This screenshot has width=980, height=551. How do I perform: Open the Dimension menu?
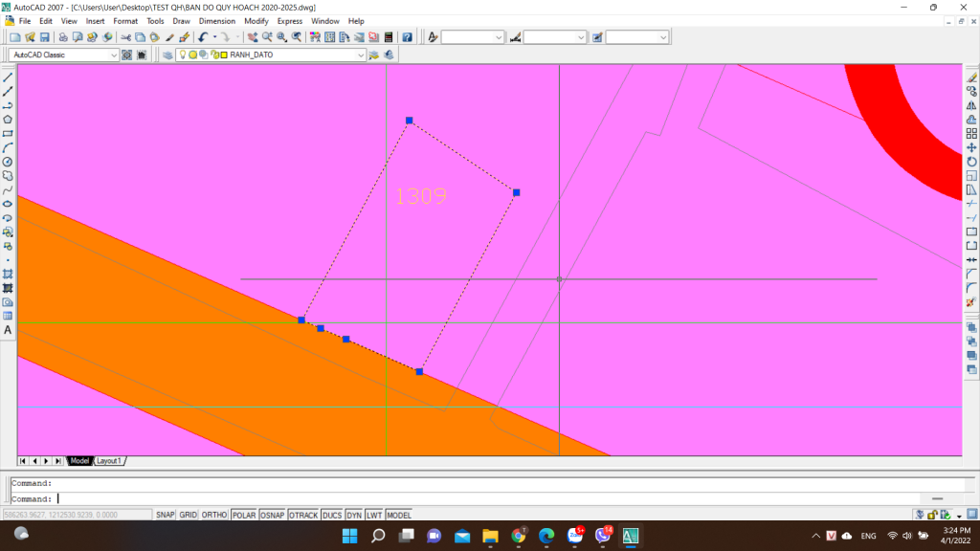click(216, 20)
